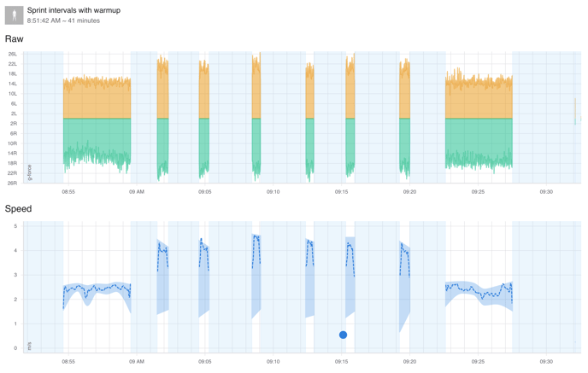Viewport: 588px width, 373px height.
Task: Click the 26R label on Raw axis
Action: [x=13, y=184]
